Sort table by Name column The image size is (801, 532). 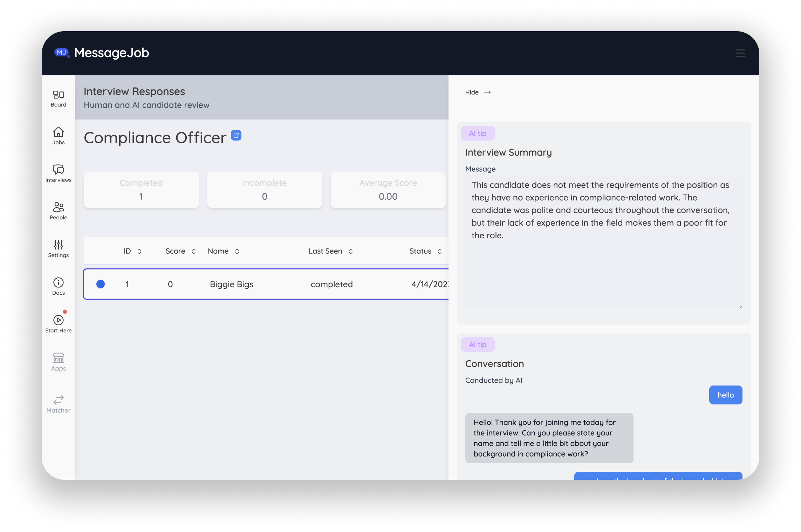click(x=237, y=251)
